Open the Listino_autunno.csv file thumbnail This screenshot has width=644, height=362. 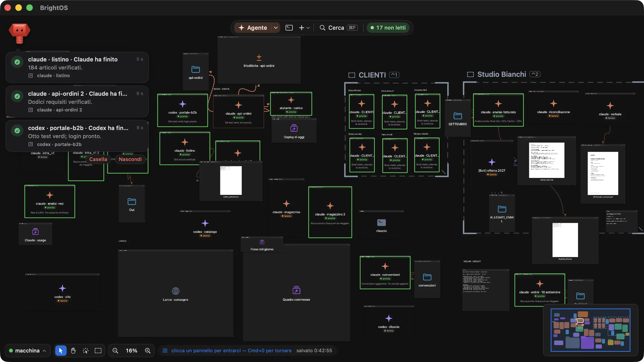231,180
